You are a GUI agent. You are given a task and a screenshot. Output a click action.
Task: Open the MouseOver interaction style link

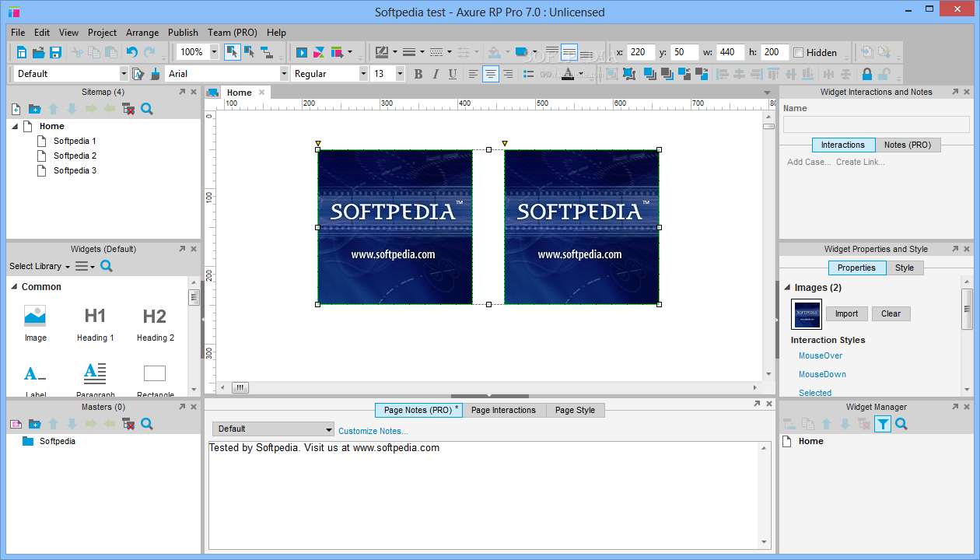[821, 355]
